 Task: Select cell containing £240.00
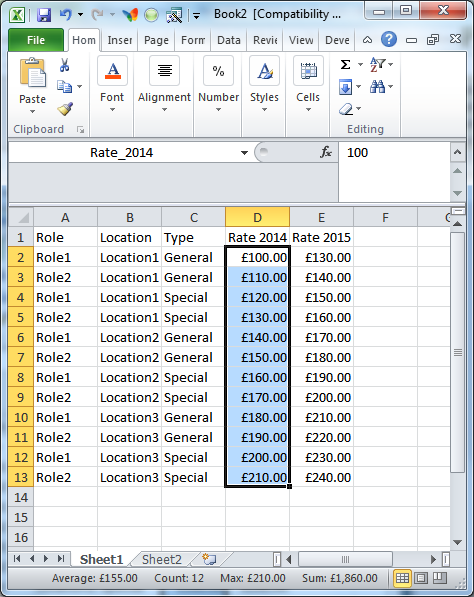(x=321, y=477)
